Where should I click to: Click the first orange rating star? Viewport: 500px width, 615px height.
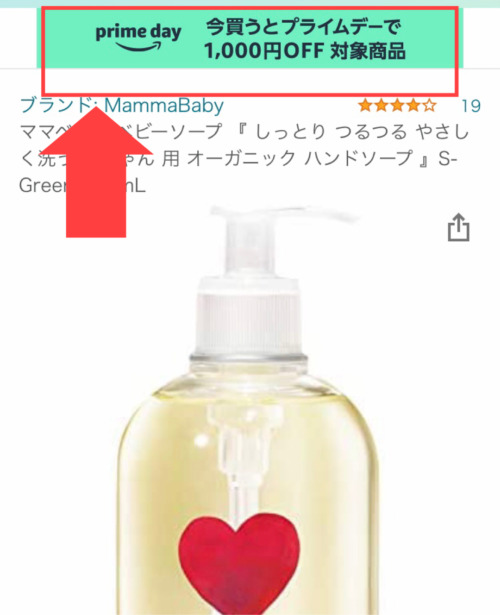[365, 106]
